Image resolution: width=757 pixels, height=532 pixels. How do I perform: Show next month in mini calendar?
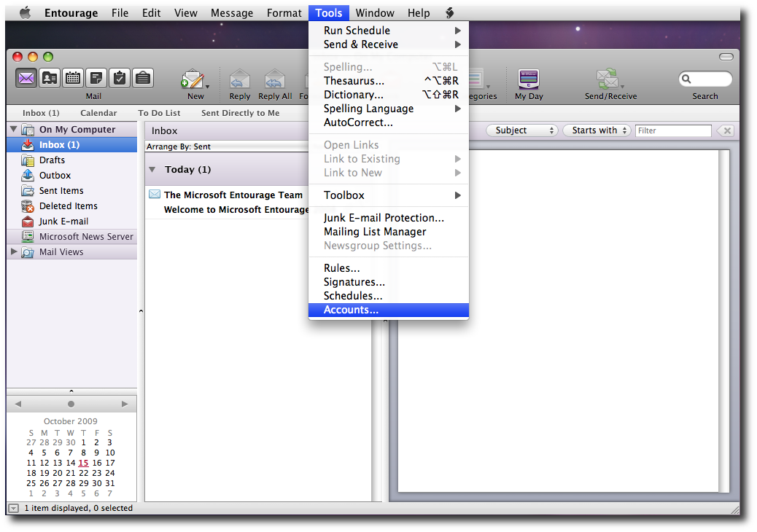[125, 404]
